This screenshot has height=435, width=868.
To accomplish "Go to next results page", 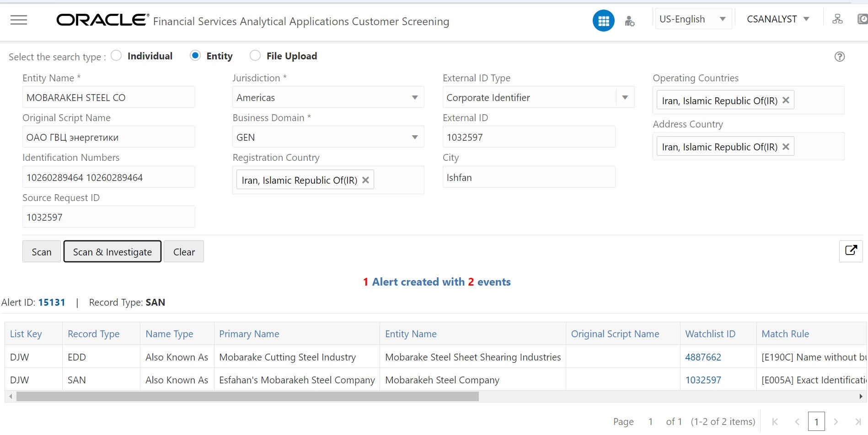I will click(x=836, y=422).
